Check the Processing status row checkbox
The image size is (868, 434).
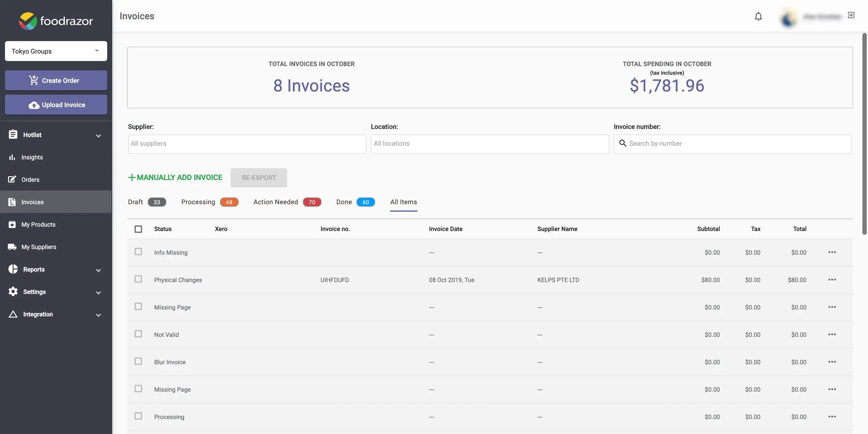tap(138, 416)
